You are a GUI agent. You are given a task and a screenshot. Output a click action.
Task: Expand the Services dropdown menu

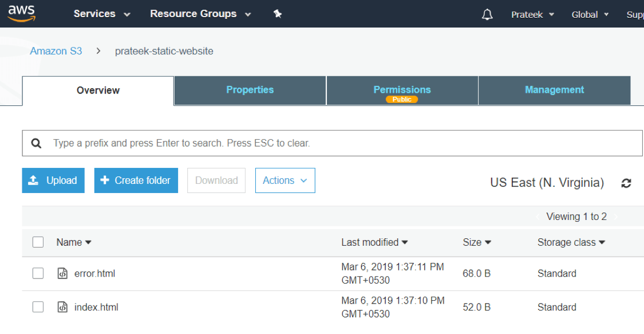pyautogui.click(x=102, y=14)
